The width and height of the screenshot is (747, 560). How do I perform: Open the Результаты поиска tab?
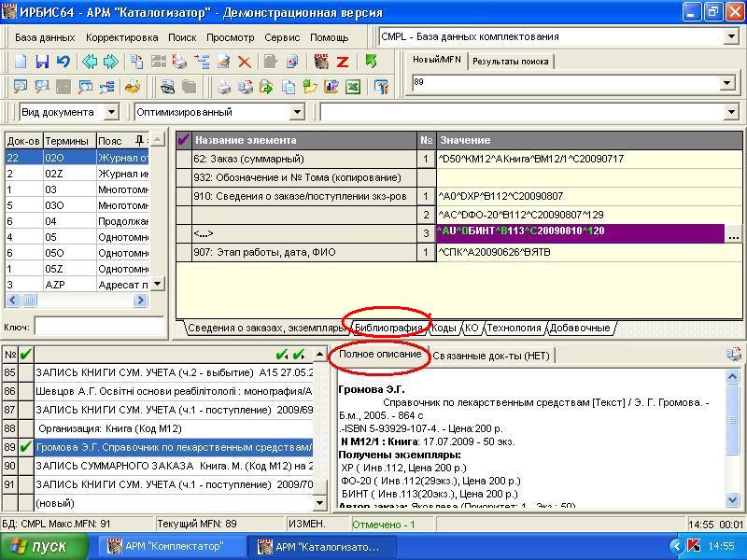pos(510,62)
